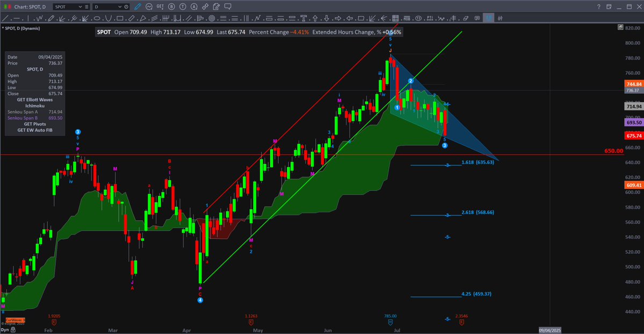Click the chart linking icon
The image size is (644, 334).
tap(205, 6)
